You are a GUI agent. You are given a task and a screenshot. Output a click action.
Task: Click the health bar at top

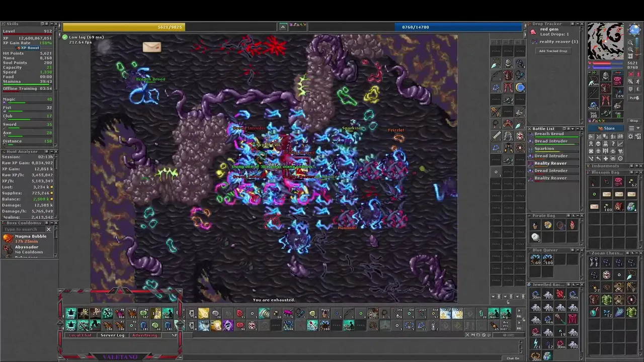tap(169, 27)
